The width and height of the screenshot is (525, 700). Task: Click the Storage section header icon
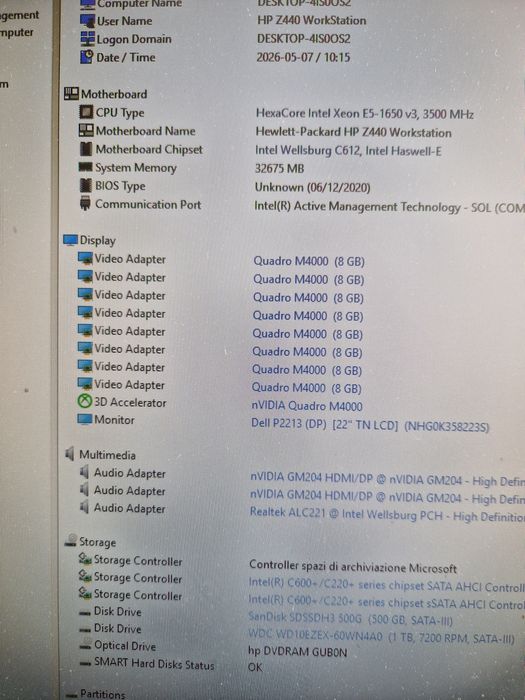coord(71,540)
